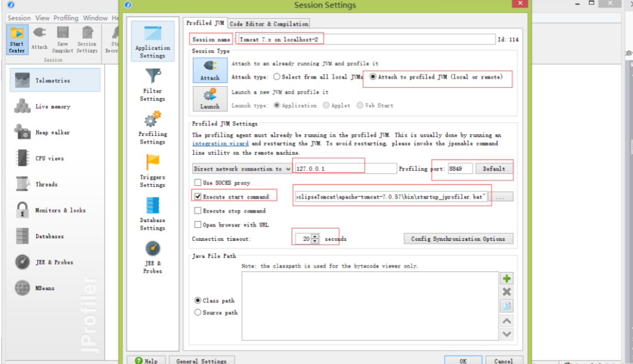Open the Profiling menu

click(66, 18)
